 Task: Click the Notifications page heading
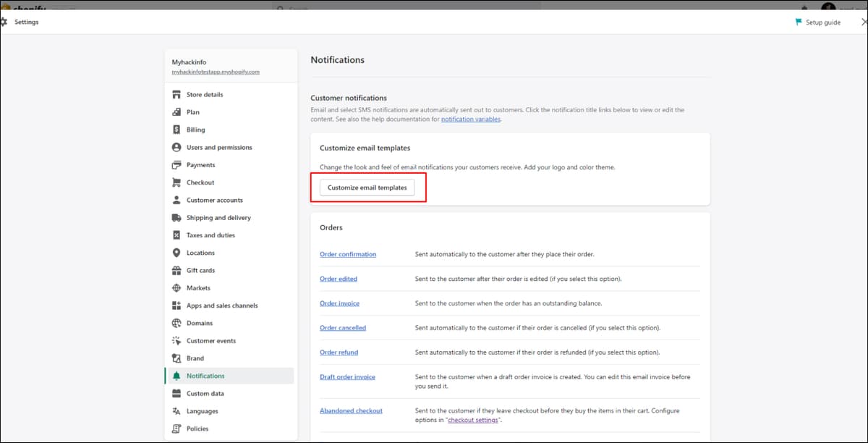338,60
